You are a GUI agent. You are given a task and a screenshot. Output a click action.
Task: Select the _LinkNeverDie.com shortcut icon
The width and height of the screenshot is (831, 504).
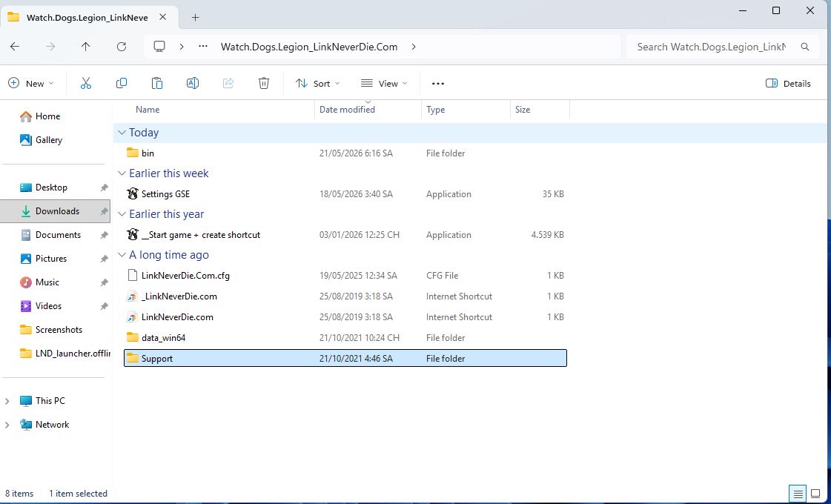133,296
